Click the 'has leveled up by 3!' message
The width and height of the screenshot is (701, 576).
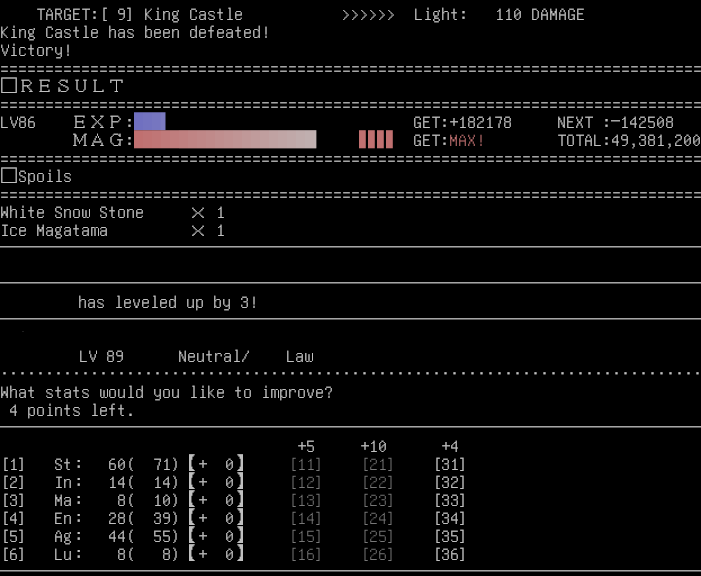tap(167, 303)
